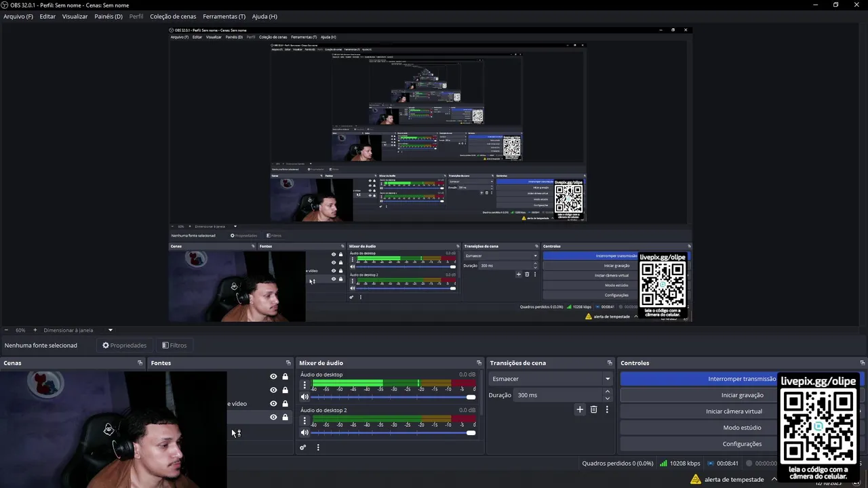Screen dimensions: 868x488
Task: Open the Ferramentas (T) menu
Action: coord(224,16)
